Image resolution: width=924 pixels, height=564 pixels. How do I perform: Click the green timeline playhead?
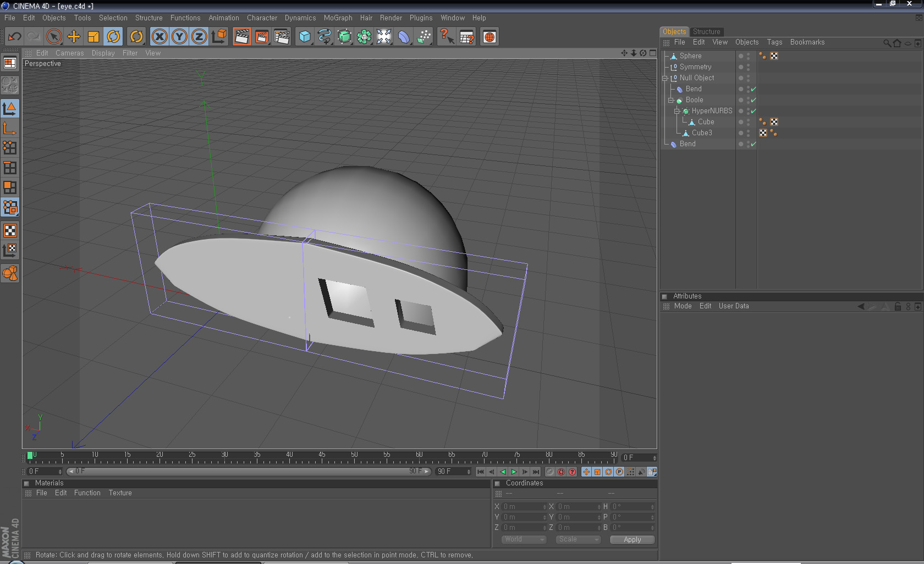tap(30, 456)
